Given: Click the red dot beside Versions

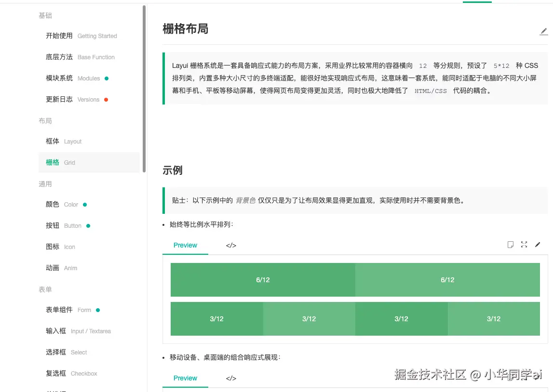Looking at the screenshot, I should (x=106, y=100).
